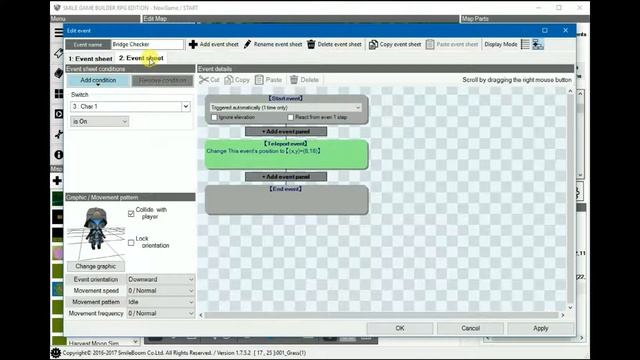Click the Remove condition button

162,80
